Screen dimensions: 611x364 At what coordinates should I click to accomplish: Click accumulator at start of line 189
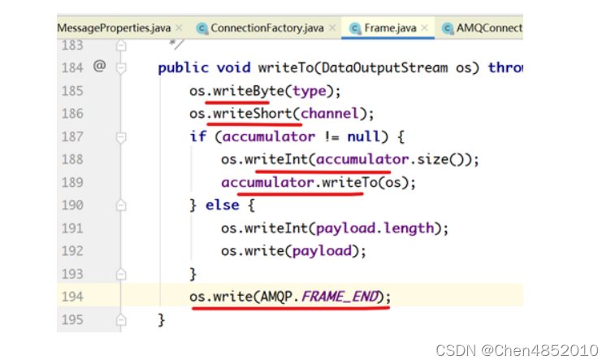(267, 182)
